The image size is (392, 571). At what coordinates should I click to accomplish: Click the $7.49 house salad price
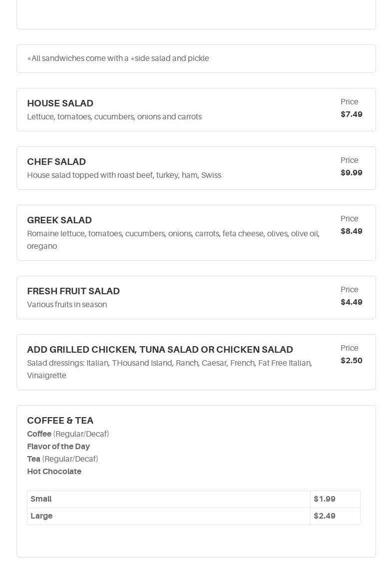(352, 114)
